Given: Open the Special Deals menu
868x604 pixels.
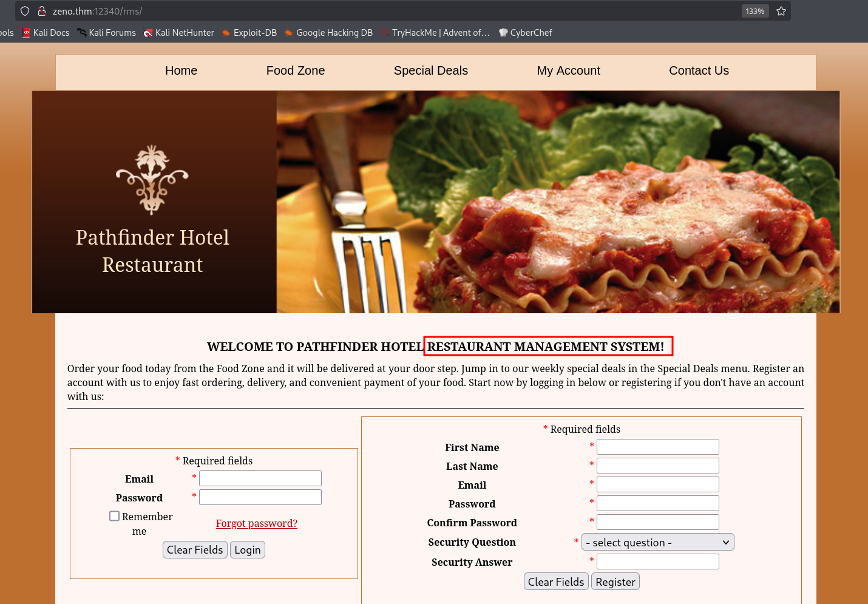Looking at the screenshot, I should pos(430,71).
